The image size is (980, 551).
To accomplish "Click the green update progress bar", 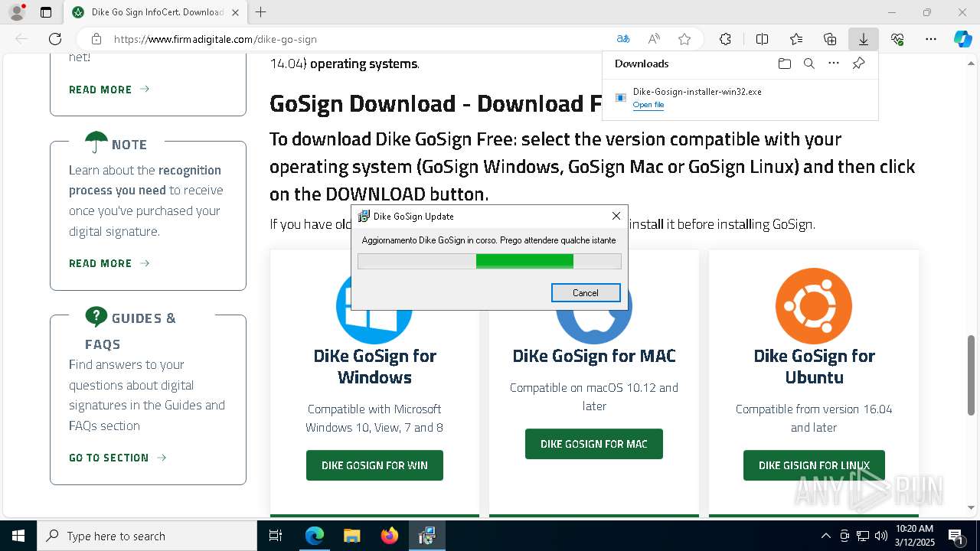I will 489,262.
